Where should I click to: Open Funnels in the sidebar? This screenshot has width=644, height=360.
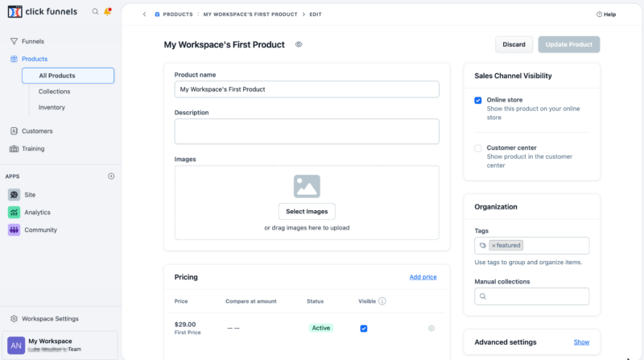tap(33, 41)
